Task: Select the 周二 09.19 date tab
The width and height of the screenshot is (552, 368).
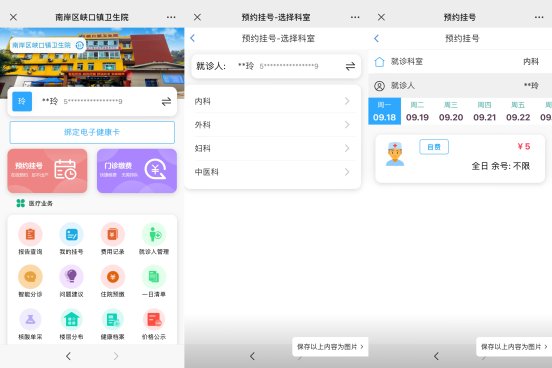Action: click(x=417, y=111)
